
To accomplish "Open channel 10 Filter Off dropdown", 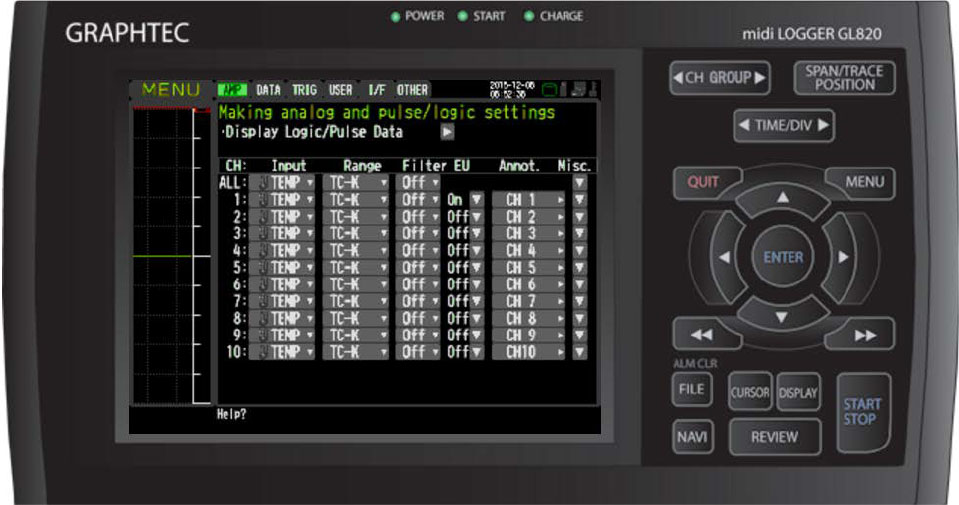I will pos(418,352).
